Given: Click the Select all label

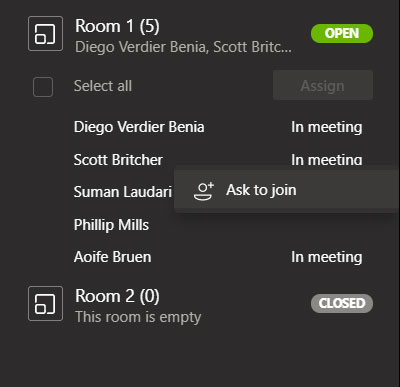Looking at the screenshot, I should 103,86.
